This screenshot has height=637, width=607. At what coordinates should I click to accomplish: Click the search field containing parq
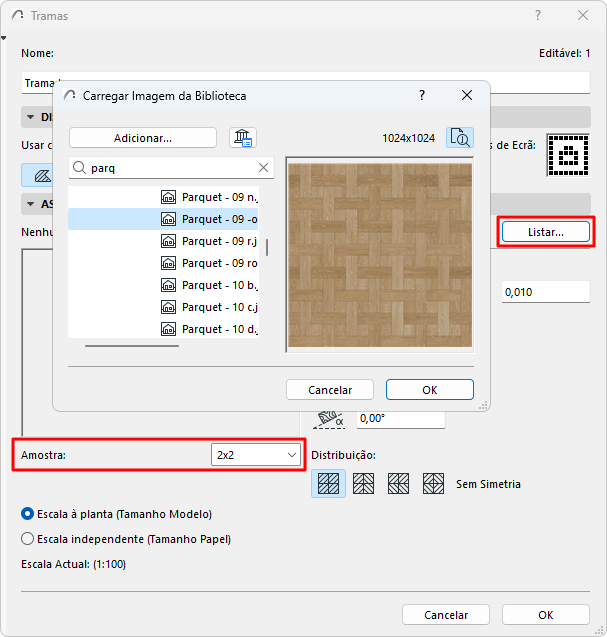point(171,168)
